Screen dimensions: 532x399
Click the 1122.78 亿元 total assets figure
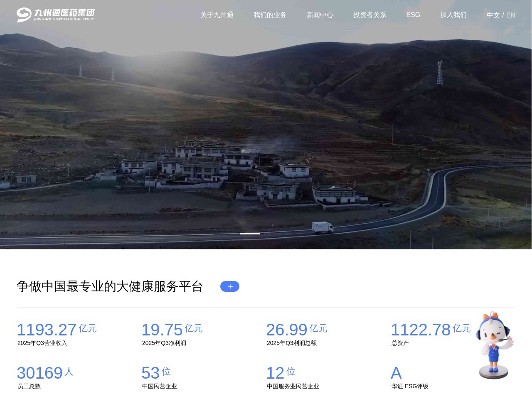(x=421, y=330)
